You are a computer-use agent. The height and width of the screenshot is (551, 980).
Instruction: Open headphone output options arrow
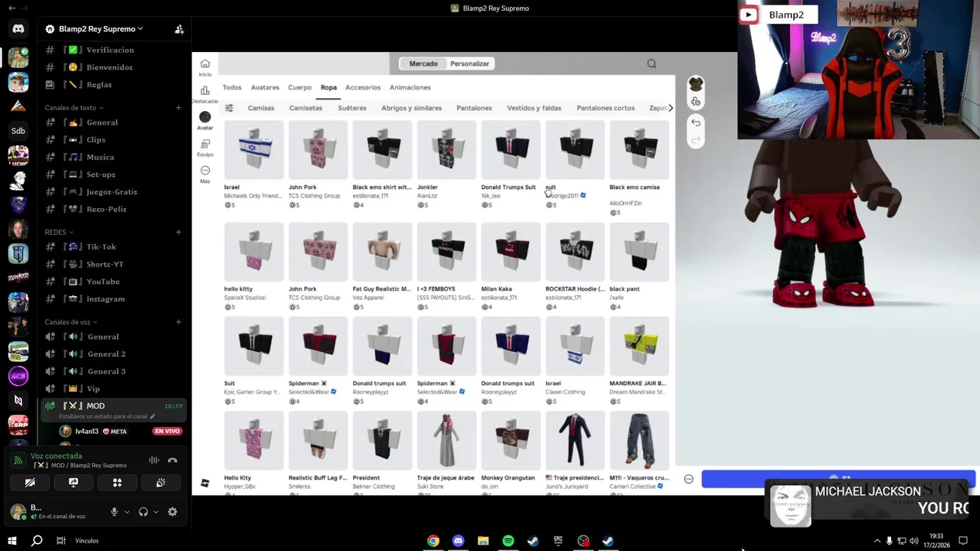tap(156, 512)
